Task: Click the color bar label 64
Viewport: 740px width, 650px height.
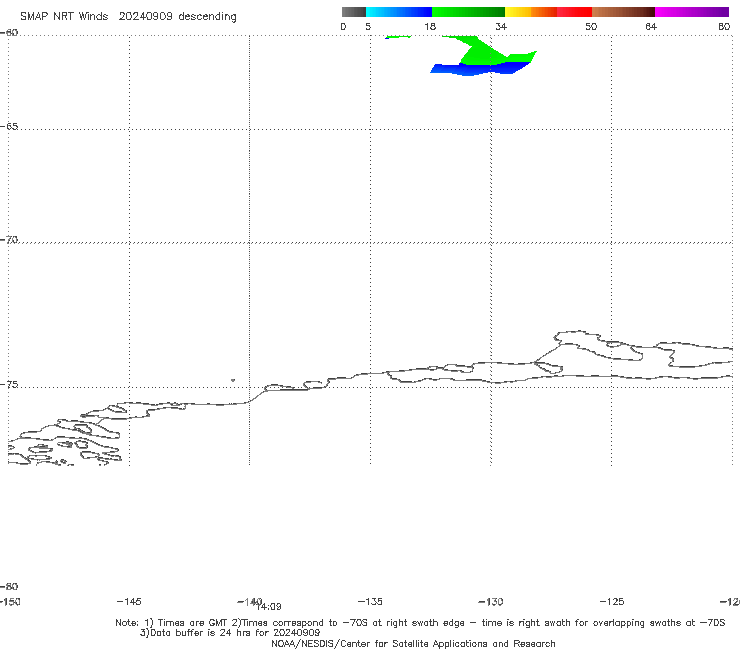Action: click(x=651, y=26)
